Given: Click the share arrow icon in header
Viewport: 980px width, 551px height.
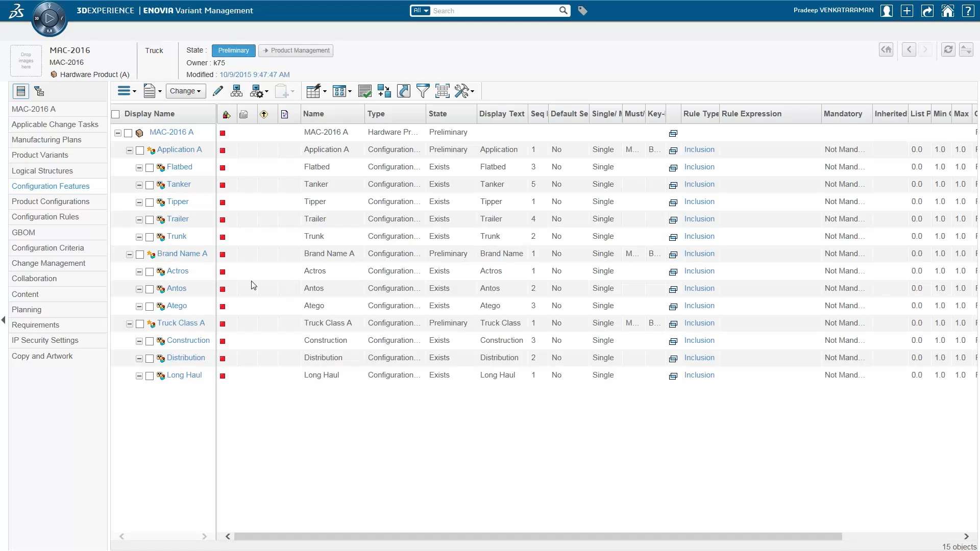Looking at the screenshot, I should click(927, 11).
